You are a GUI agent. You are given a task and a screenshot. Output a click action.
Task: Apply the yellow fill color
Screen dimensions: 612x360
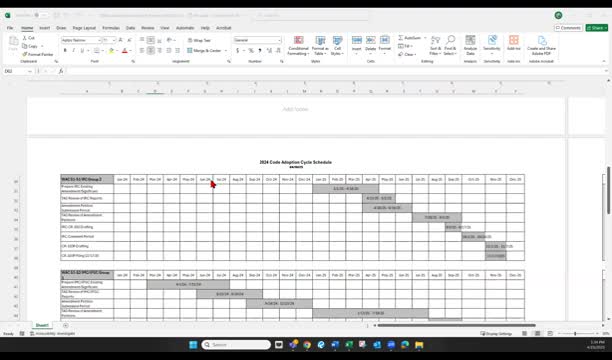[111, 51]
